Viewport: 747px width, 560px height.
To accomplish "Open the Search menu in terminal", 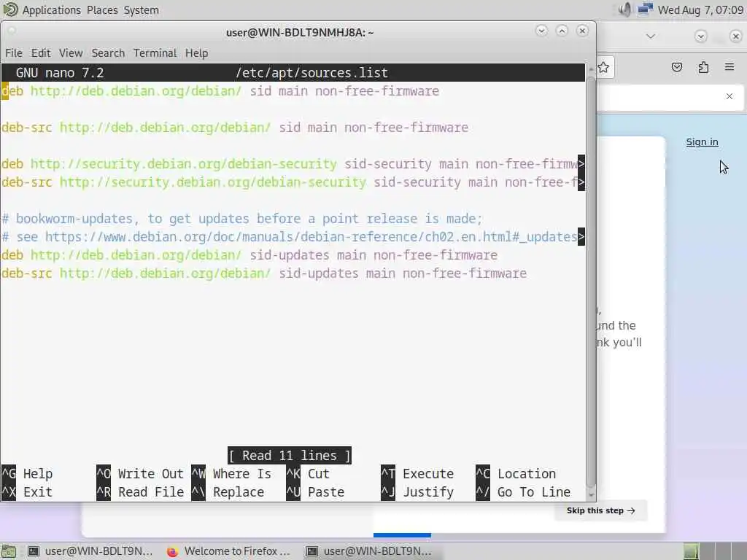I will point(108,52).
